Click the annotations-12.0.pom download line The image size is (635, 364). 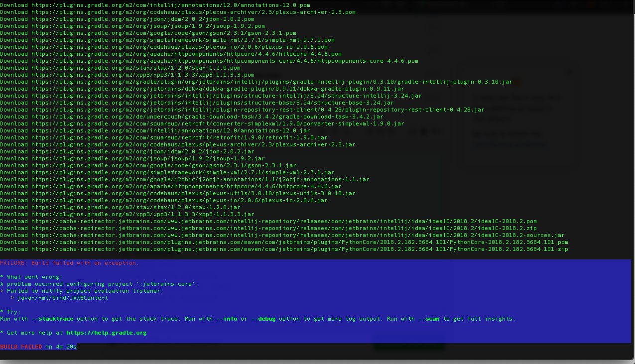point(155,5)
